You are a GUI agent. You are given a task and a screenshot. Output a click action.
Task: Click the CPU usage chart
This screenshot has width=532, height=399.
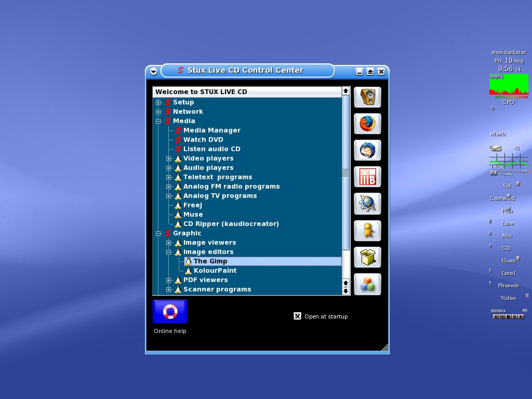(x=509, y=84)
